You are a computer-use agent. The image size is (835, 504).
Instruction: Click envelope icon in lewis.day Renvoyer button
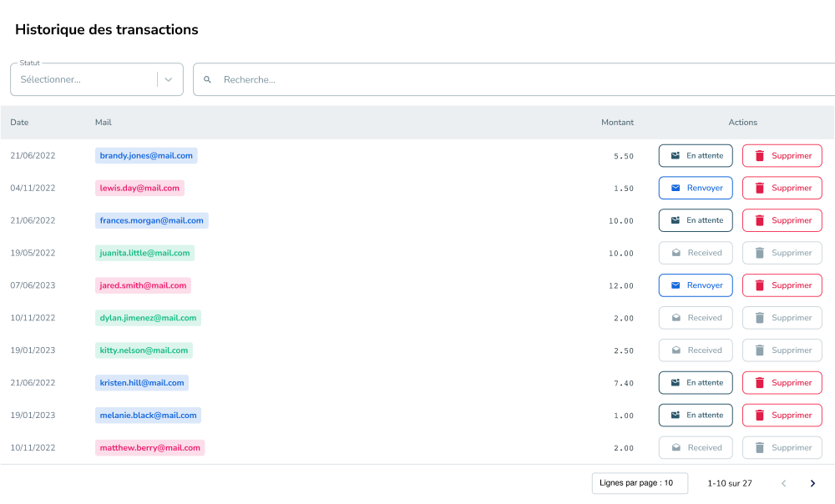coord(676,189)
